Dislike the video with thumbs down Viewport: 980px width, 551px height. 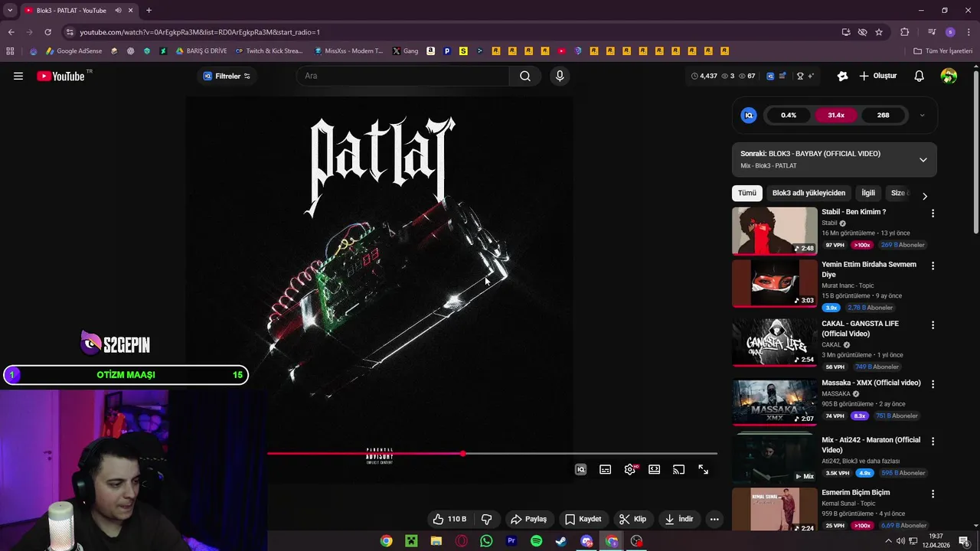[486, 519]
